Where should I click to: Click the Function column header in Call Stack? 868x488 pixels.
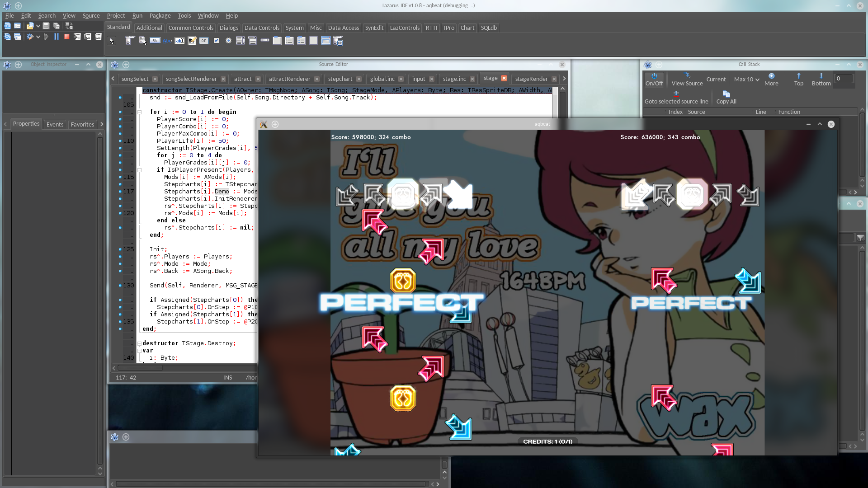789,112
